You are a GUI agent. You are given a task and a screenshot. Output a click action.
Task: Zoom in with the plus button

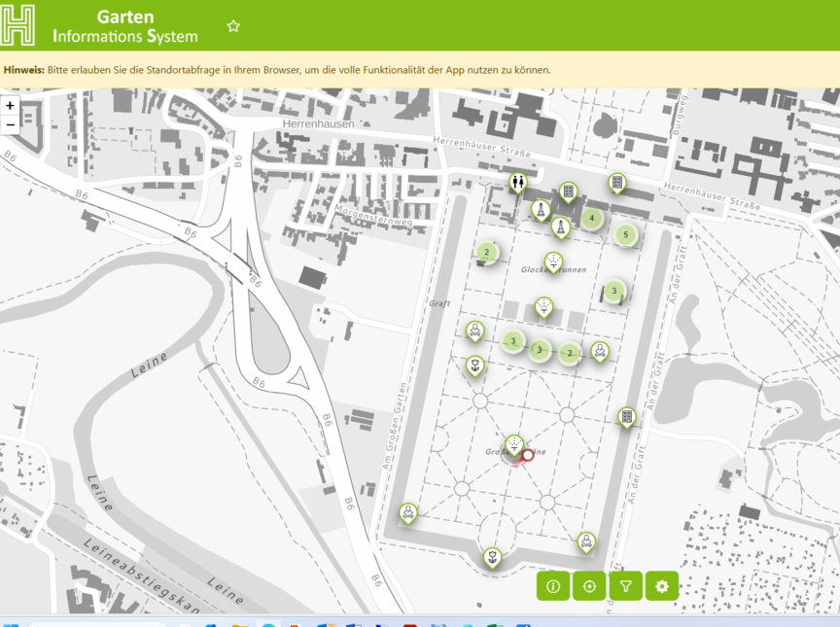10,106
